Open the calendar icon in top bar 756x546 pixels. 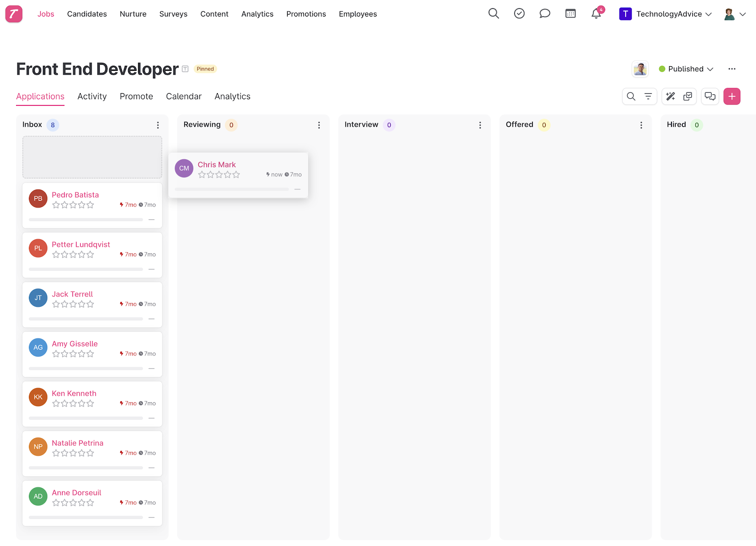(x=570, y=14)
